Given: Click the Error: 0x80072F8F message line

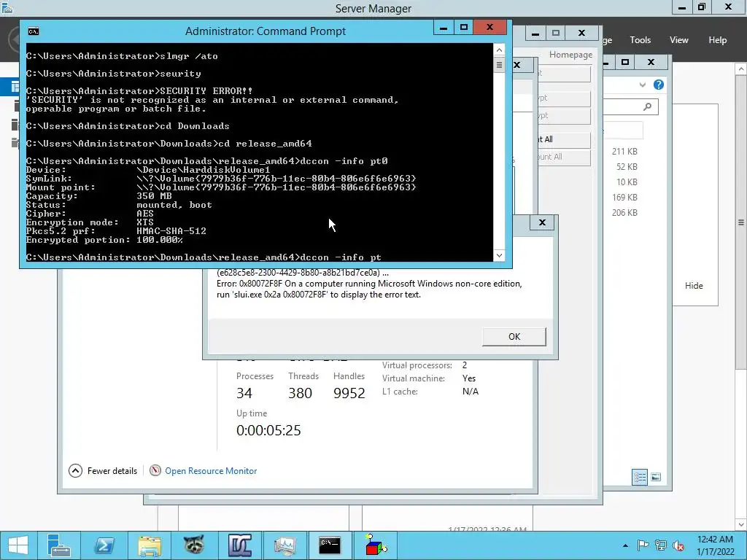Looking at the screenshot, I should tap(369, 284).
